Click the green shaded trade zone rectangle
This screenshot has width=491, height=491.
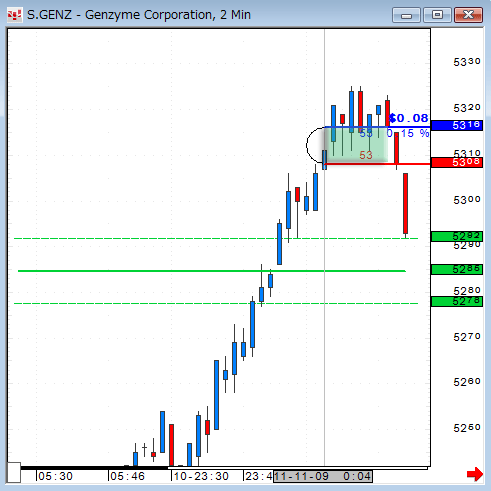pos(356,145)
